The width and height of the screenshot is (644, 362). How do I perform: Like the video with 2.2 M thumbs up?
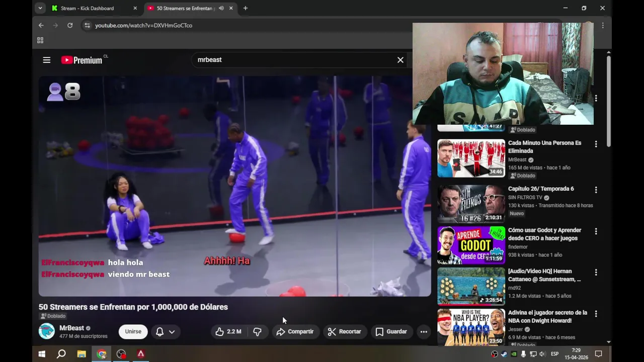(x=228, y=331)
